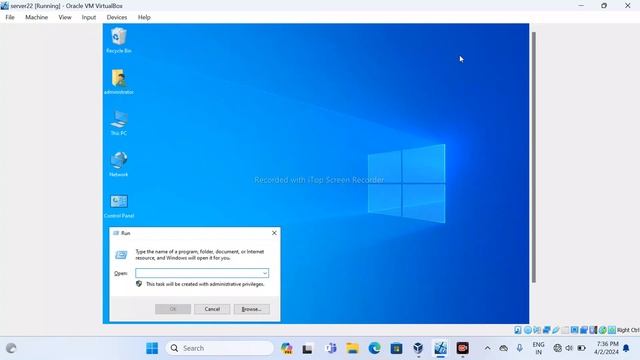The height and width of the screenshot is (360, 640).
Task: Select the Network desktop icon
Action: [118, 164]
